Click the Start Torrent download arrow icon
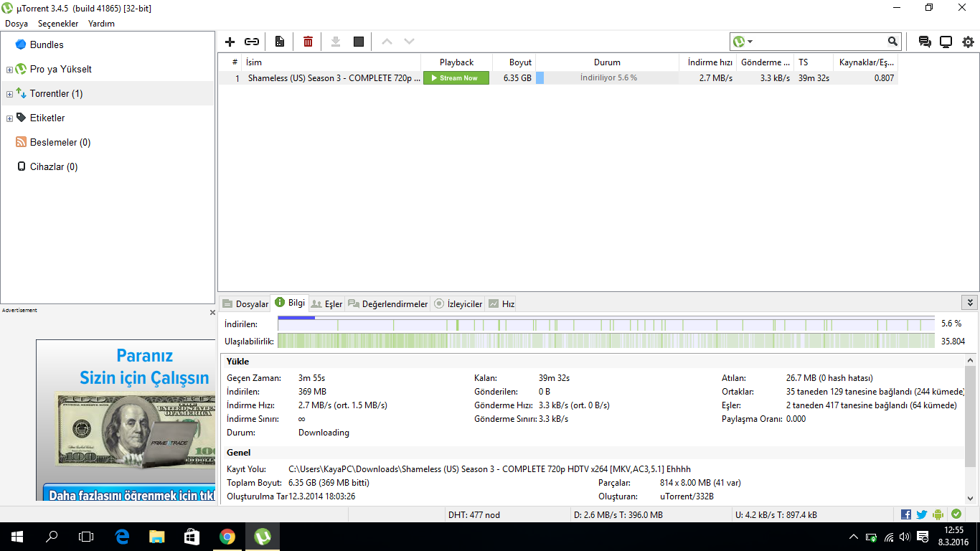This screenshot has width=980, height=551. pos(335,42)
